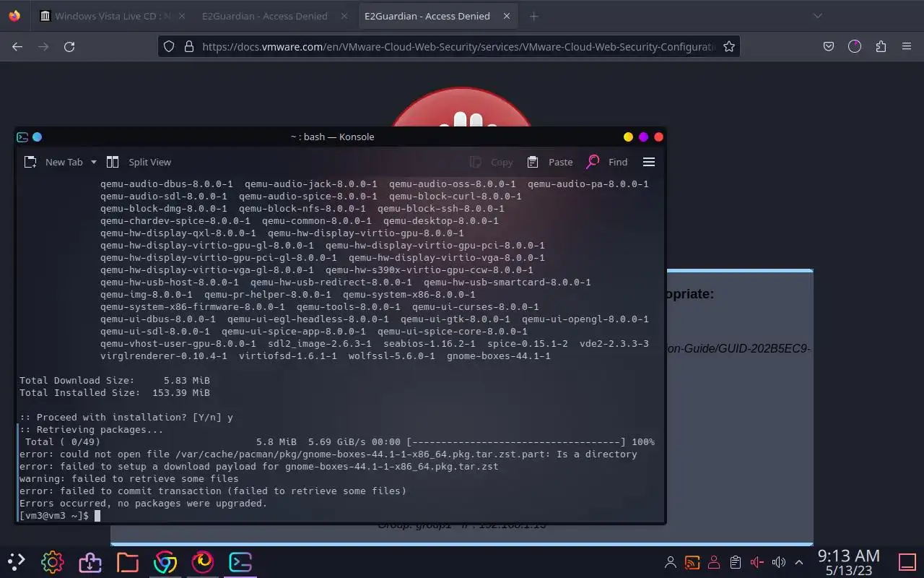Open System Settings gear from taskbar
This screenshot has height=578, width=924.
click(x=52, y=561)
